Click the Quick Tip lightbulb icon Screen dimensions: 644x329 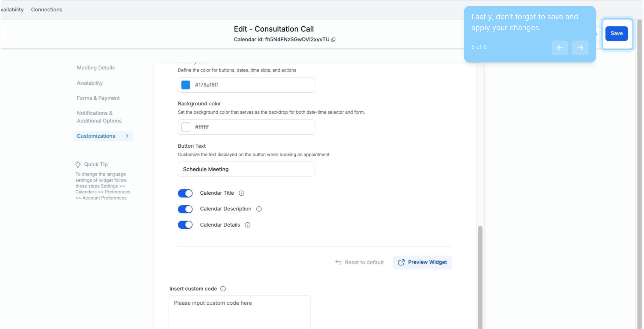tap(78, 164)
